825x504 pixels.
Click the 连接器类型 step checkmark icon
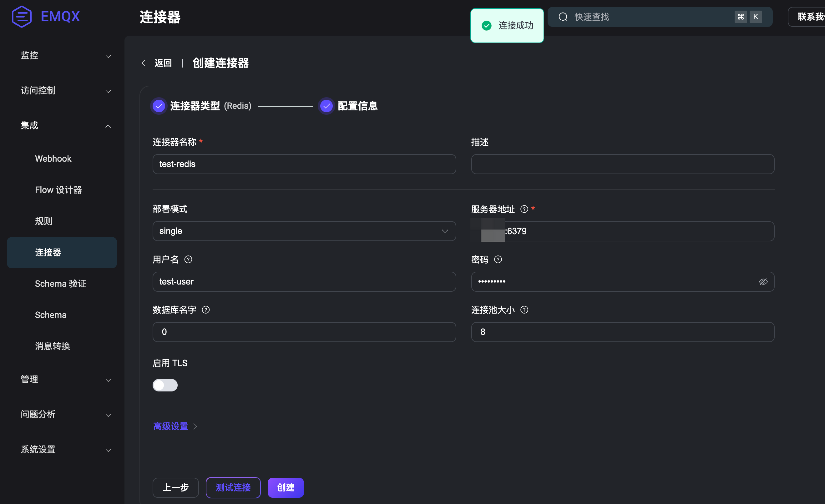(159, 106)
